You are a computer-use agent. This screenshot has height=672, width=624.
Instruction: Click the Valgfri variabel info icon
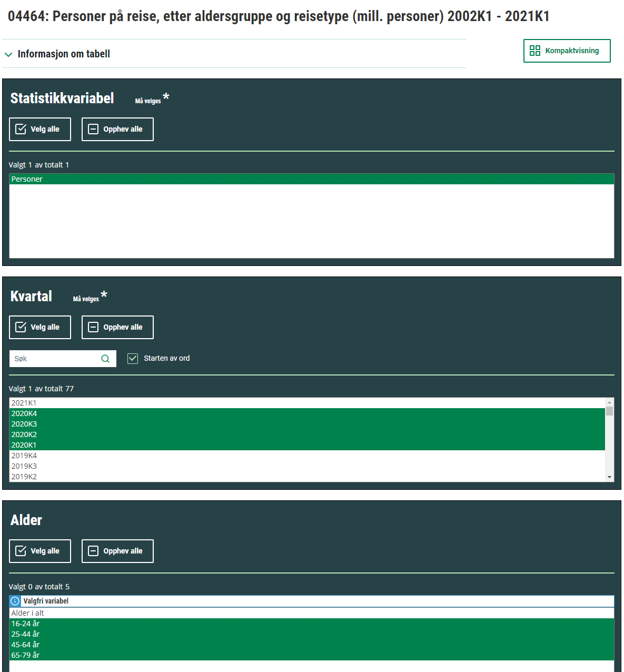(x=15, y=601)
